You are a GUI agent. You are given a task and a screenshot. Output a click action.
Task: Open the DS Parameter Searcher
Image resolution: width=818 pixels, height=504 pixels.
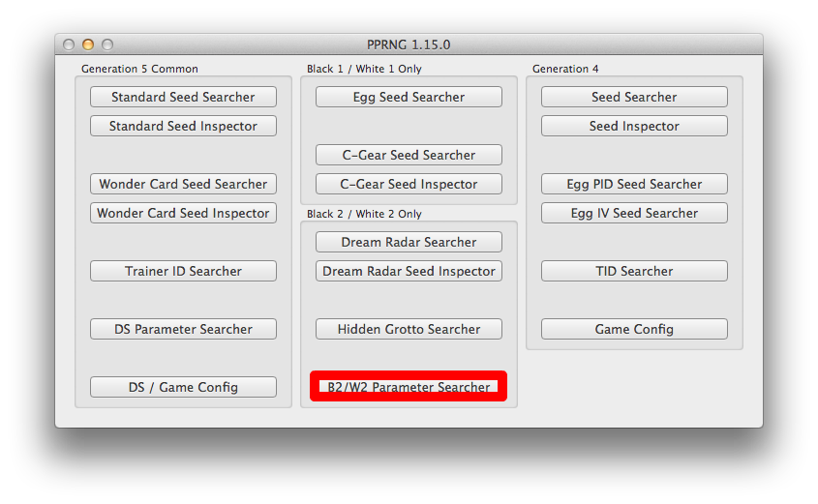183,330
